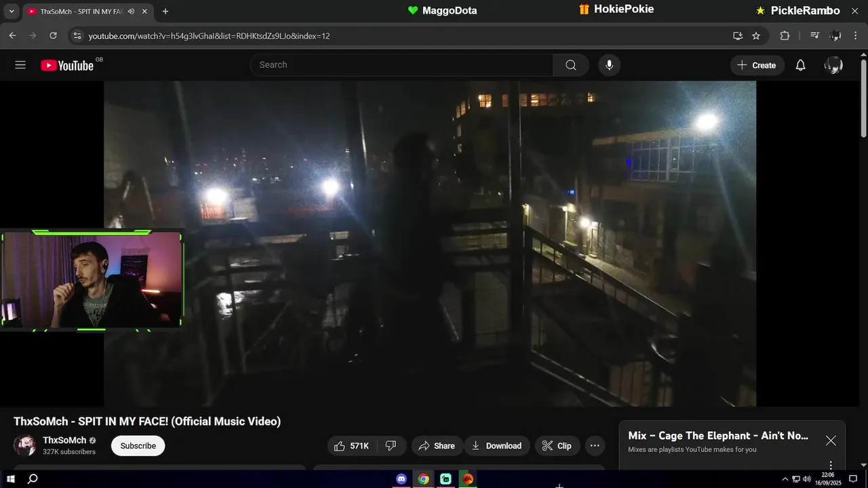Image resolution: width=868 pixels, height=488 pixels.
Task: Subscribe to the ThxSoMch channel
Action: (138, 446)
